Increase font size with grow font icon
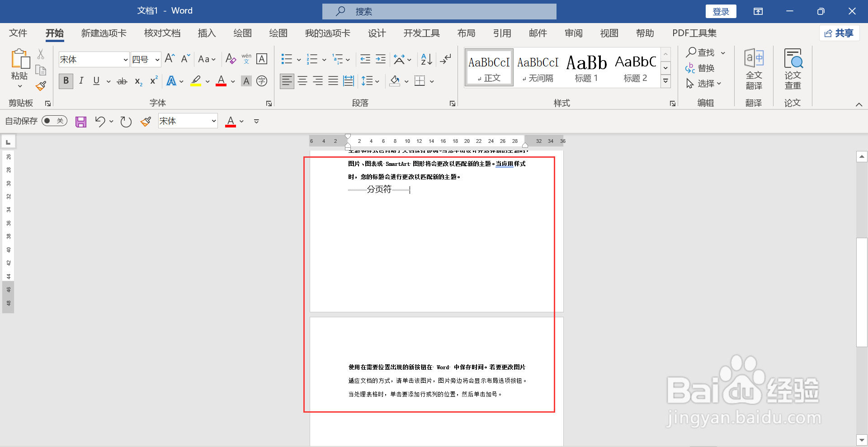Viewport: 868px width, 447px height. pos(170,59)
